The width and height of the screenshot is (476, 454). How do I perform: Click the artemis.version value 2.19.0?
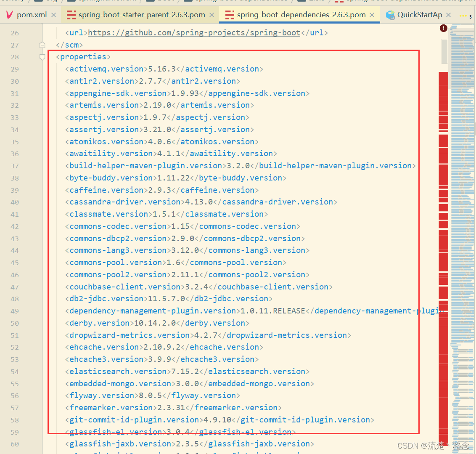[x=157, y=105]
